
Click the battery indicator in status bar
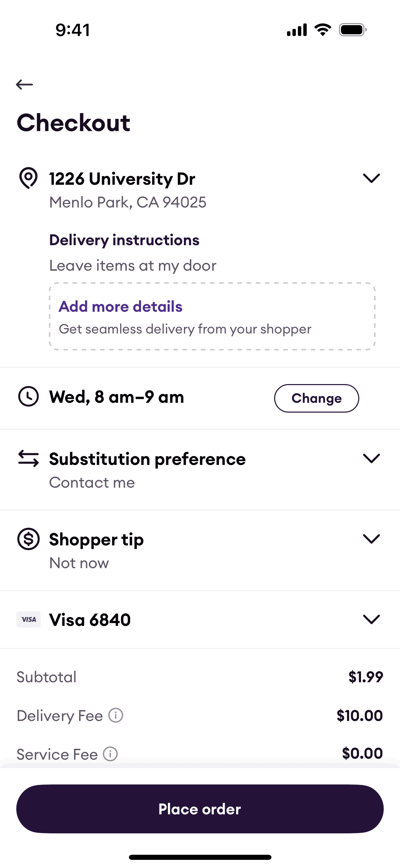click(x=353, y=30)
